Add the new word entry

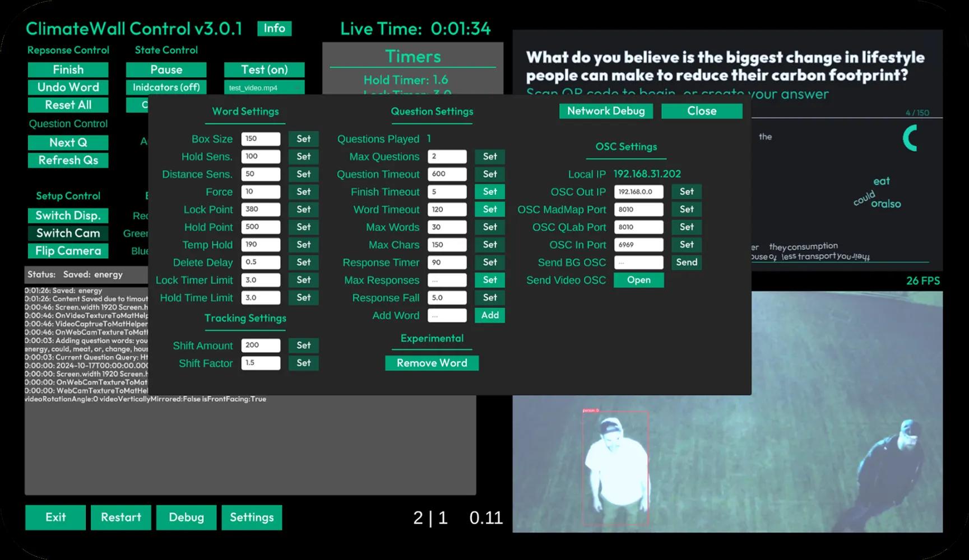coord(489,315)
